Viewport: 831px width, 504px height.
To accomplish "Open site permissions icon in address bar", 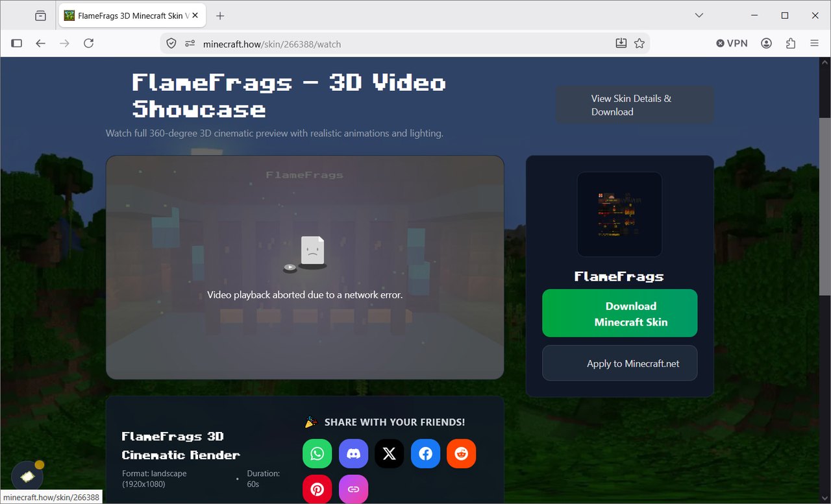I will 190,43.
